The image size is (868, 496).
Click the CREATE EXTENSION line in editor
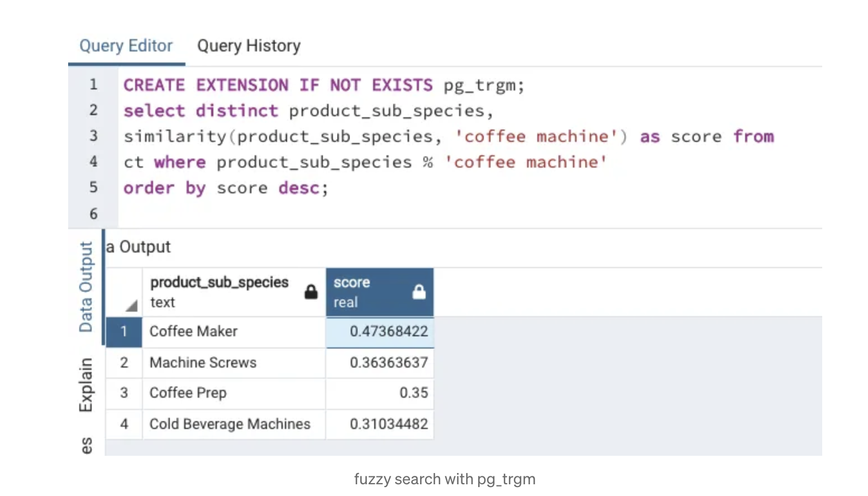323,85
